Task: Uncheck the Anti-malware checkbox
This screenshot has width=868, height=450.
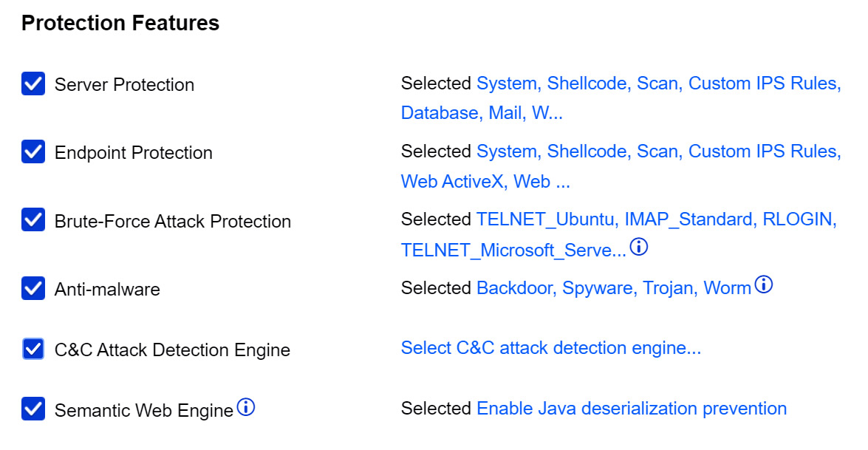Action: tap(33, 288)
